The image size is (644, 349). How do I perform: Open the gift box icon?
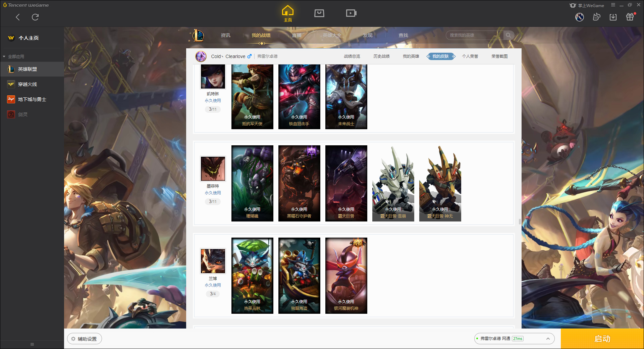(x=630, y=17)
